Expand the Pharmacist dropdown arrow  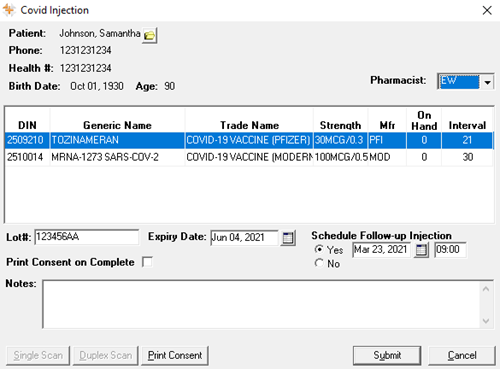pos(487,82)
